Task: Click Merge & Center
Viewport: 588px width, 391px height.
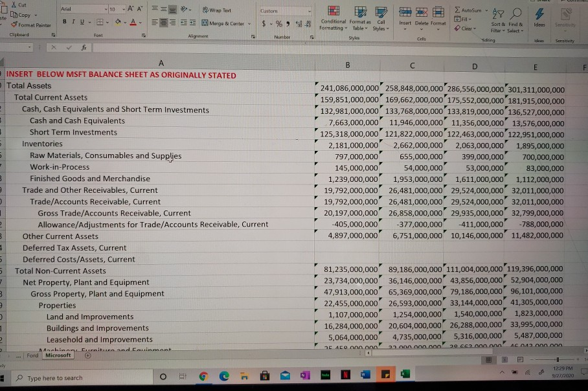Action: (x=223, y=23)
